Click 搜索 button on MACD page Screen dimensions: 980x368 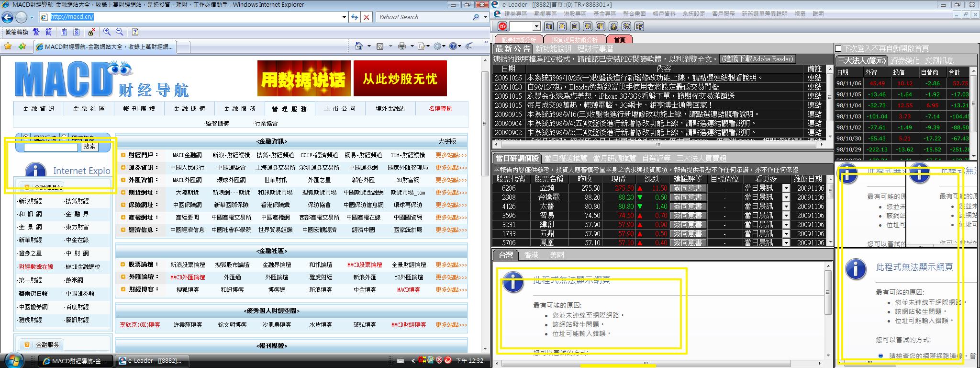(x=89, y=147)
